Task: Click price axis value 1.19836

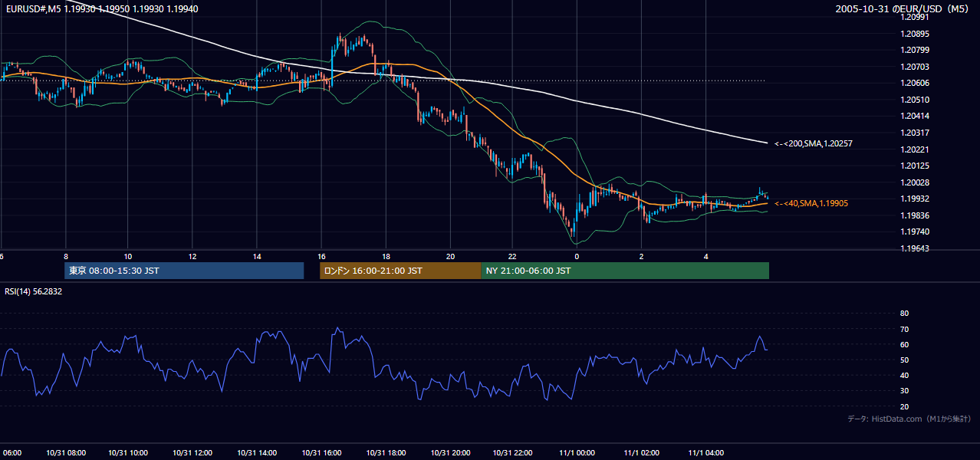Action: coord(915,215)
